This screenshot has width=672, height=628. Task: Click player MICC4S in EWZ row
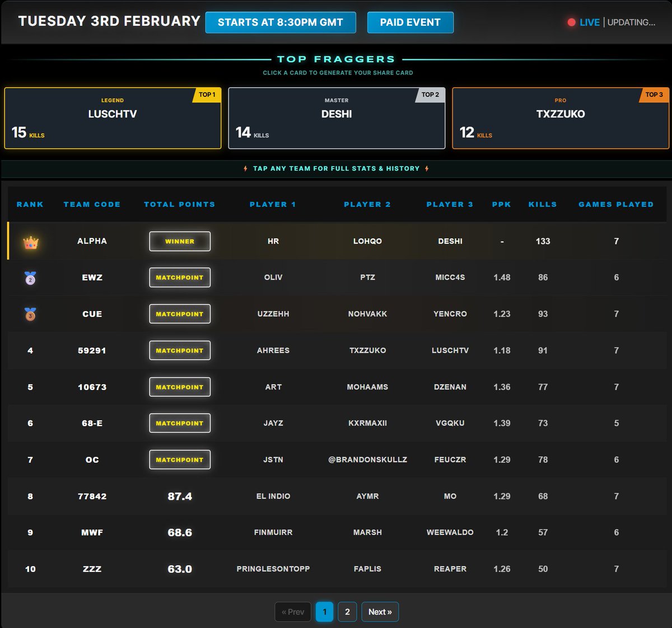pos(450,278)
